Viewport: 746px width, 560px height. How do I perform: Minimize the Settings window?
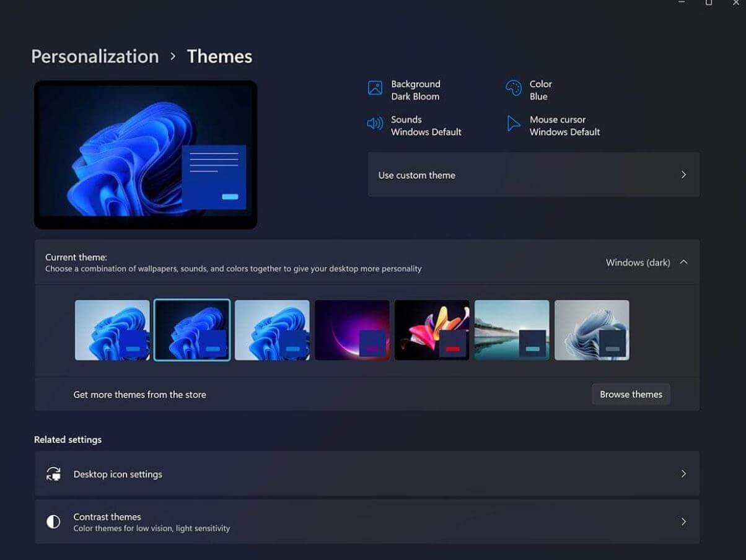point(681,3)
